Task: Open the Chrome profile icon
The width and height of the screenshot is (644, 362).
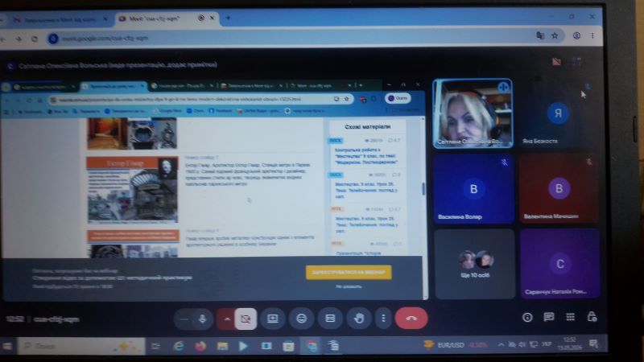Action: pos(576,35)
